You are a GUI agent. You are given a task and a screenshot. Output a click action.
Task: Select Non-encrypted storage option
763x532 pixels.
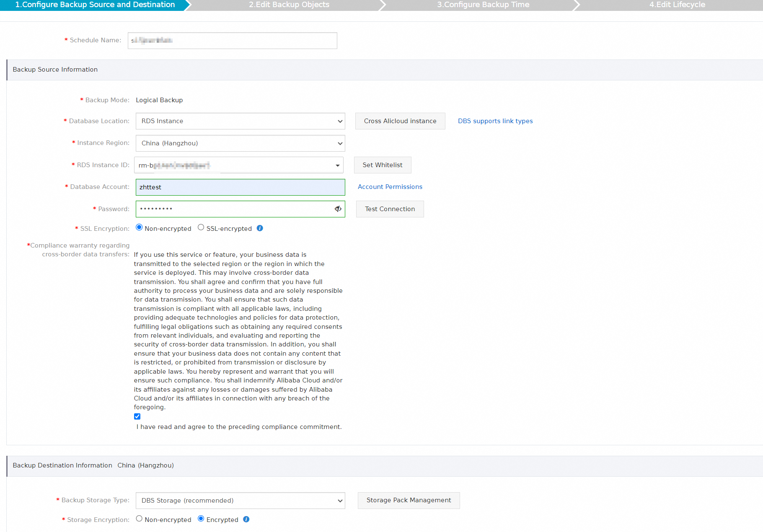[139, 519]
